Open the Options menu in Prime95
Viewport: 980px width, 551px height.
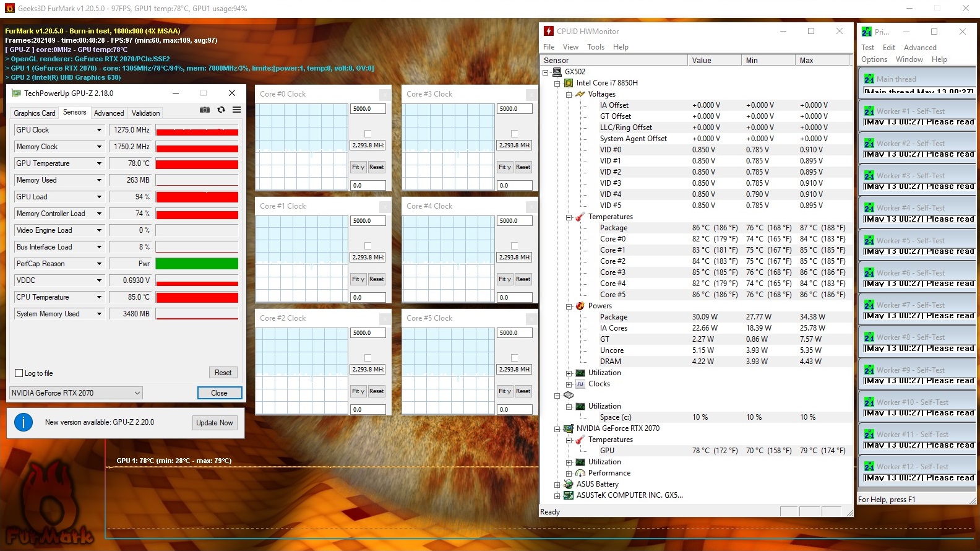coord(874,59)
